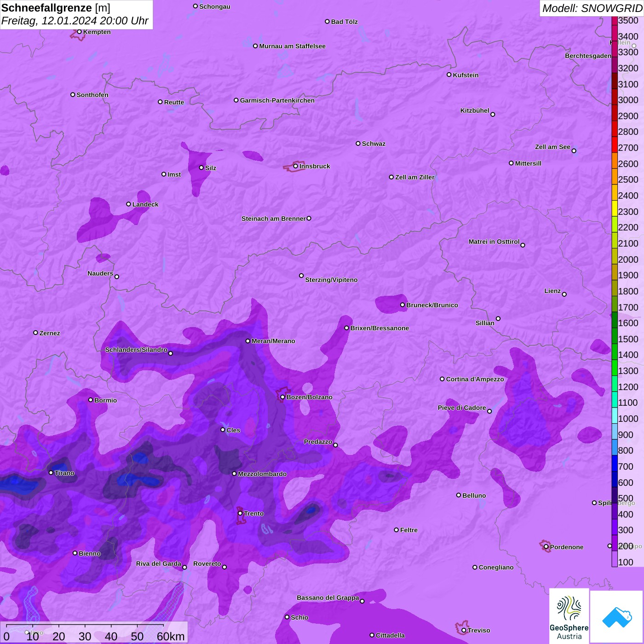
Task: Click the Mezzolombardo label
Action: click(x=262, y=474)
